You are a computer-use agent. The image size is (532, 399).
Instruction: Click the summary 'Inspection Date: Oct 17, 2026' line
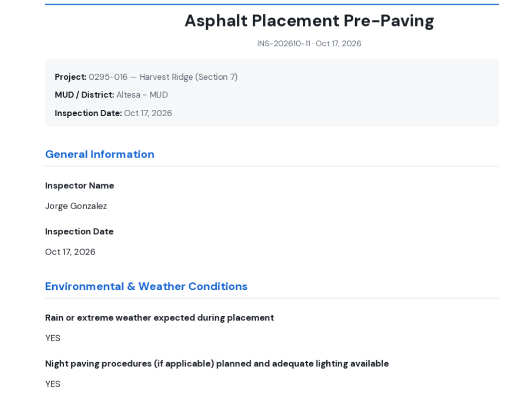113,113
